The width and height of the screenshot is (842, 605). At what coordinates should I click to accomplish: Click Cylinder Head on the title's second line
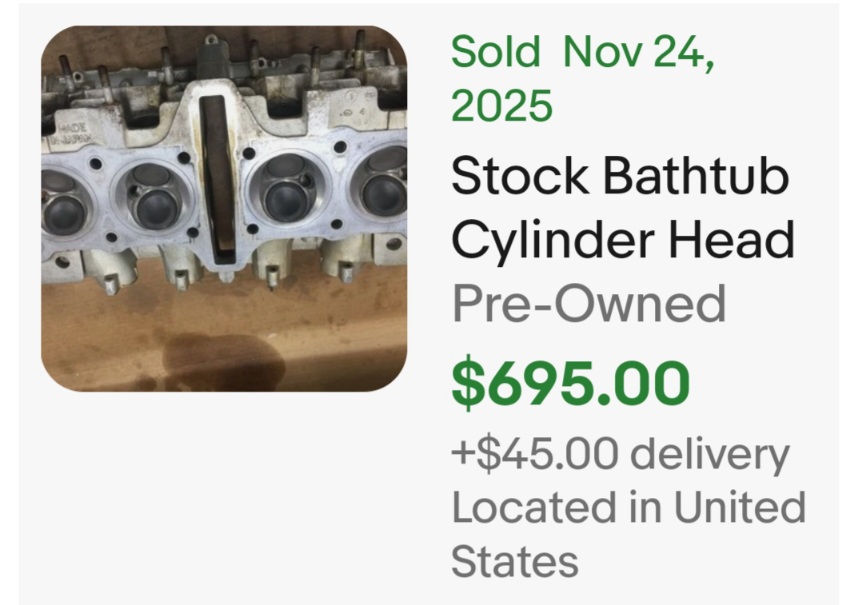click(622, 239)
